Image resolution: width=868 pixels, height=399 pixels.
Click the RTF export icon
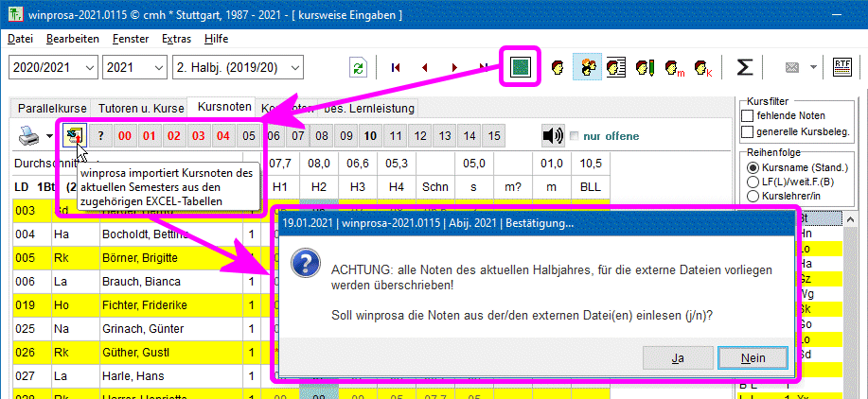pos(841,68)
